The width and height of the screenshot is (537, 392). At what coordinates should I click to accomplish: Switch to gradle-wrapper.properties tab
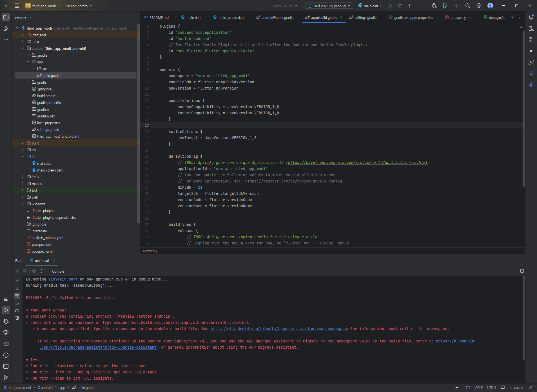[411, 17]
